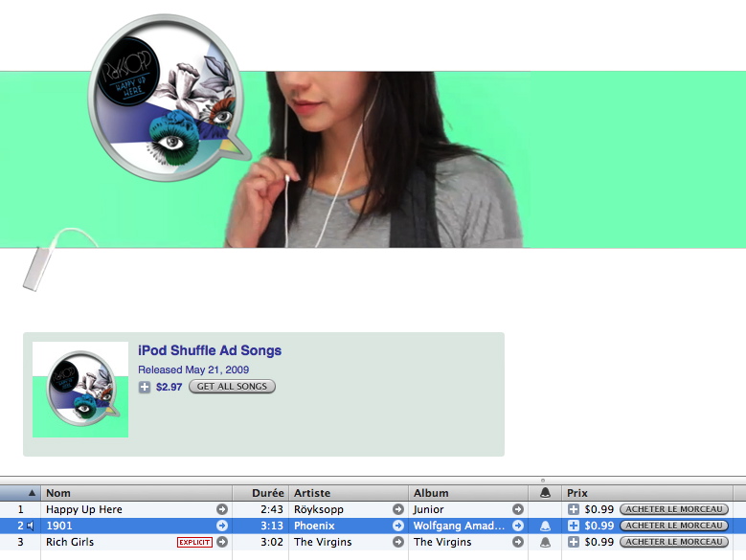
Task: Open artist arrow next to Phoenix
Action: (x=398, y=526)
